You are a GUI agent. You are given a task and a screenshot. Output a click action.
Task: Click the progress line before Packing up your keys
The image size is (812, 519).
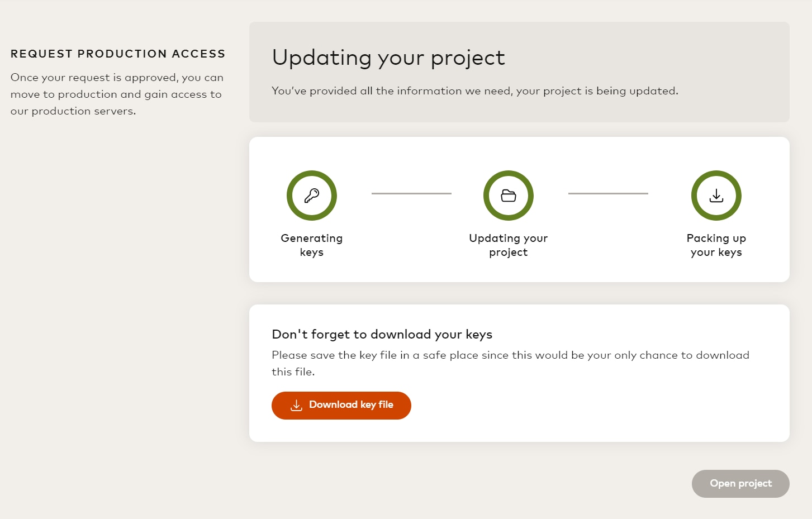tap(608, 193)
